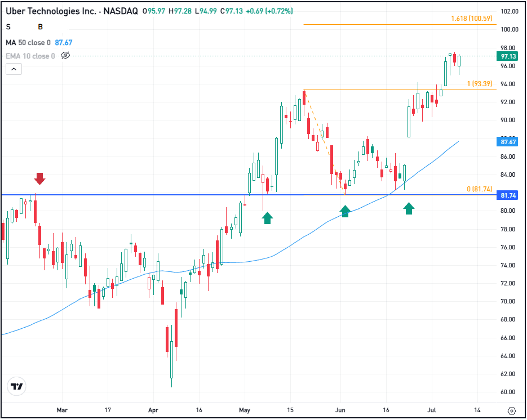
Task: Click the S sell button
Action: coord(8,27)
